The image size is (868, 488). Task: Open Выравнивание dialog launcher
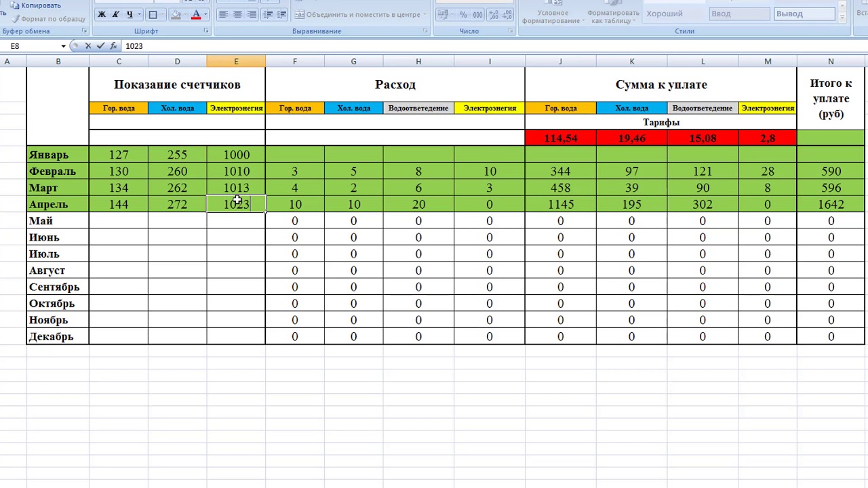426,31
